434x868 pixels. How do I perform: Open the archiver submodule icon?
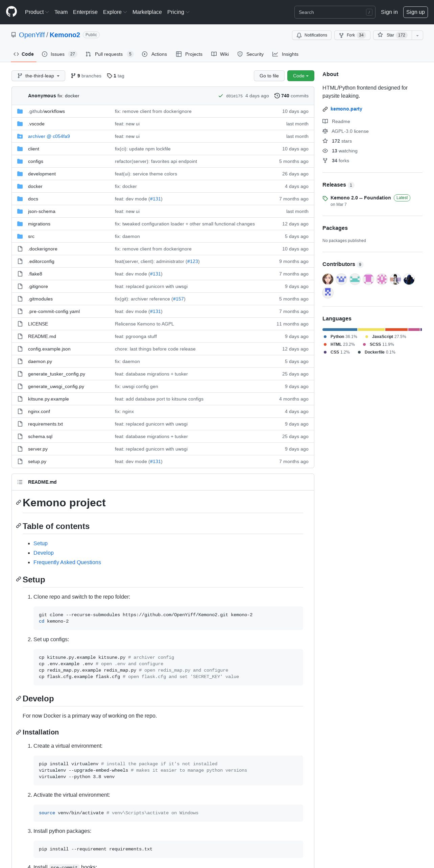pos(20,136)
